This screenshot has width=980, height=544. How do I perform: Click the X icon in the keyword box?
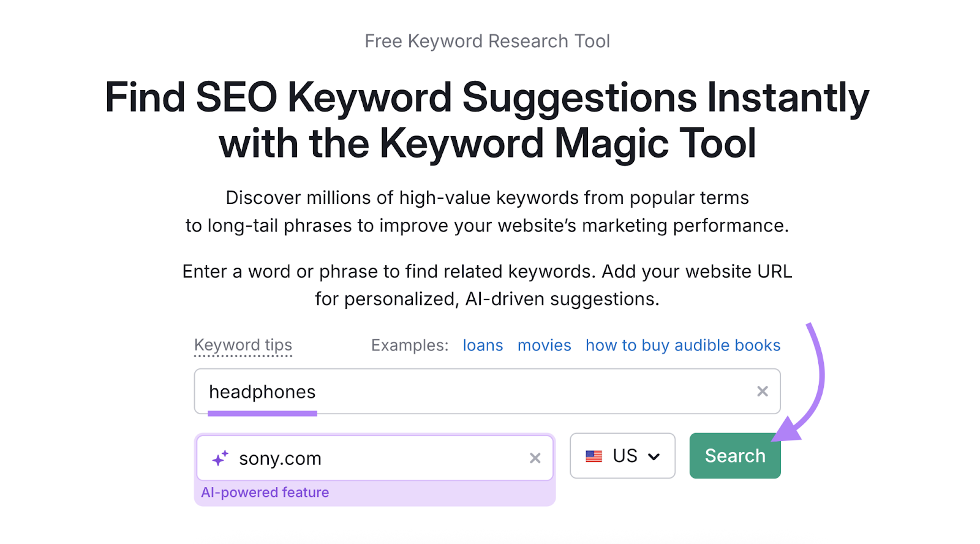[763, 391]
